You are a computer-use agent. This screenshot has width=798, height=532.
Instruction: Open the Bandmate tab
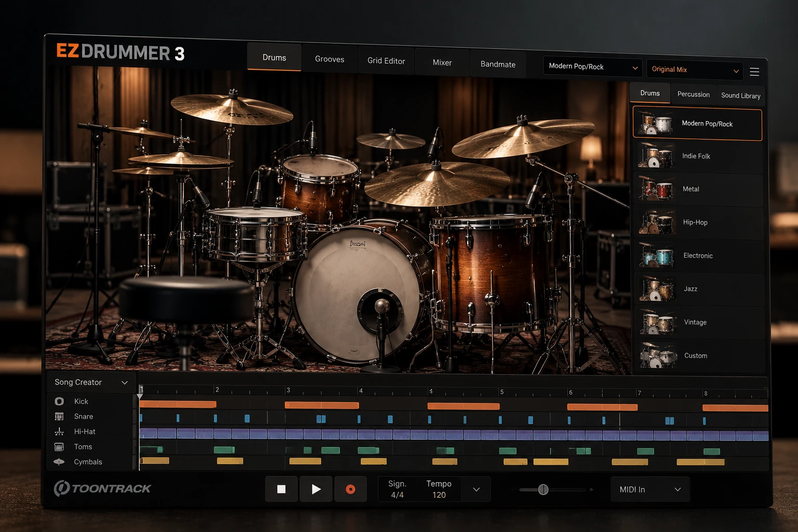click(x=498, y=64)
